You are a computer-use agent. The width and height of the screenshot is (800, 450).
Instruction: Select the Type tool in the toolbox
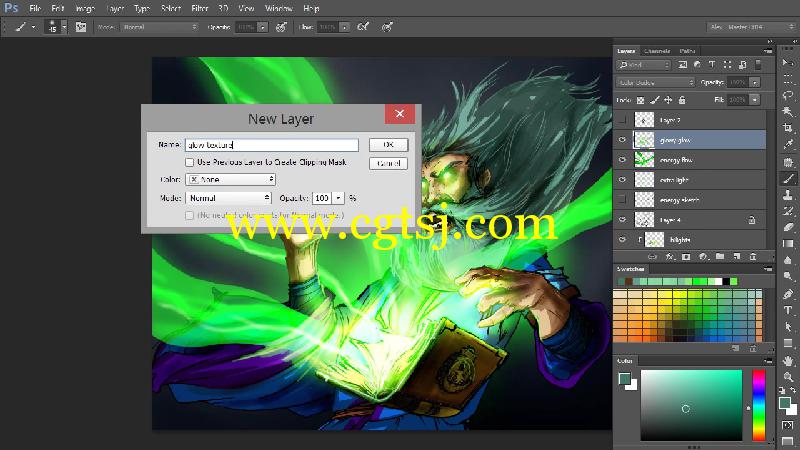tap(788, 310)
